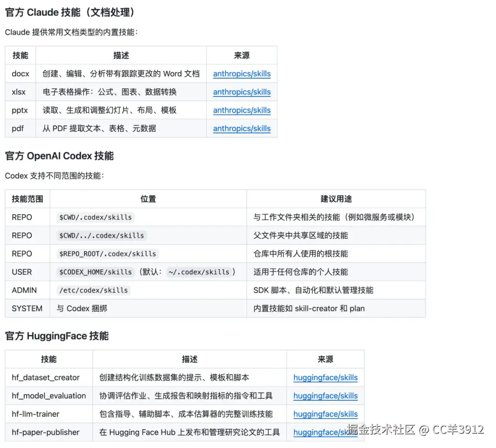
Task: Open huggingface/skills link for hf-paper-publisher
Action: [326, 432]
